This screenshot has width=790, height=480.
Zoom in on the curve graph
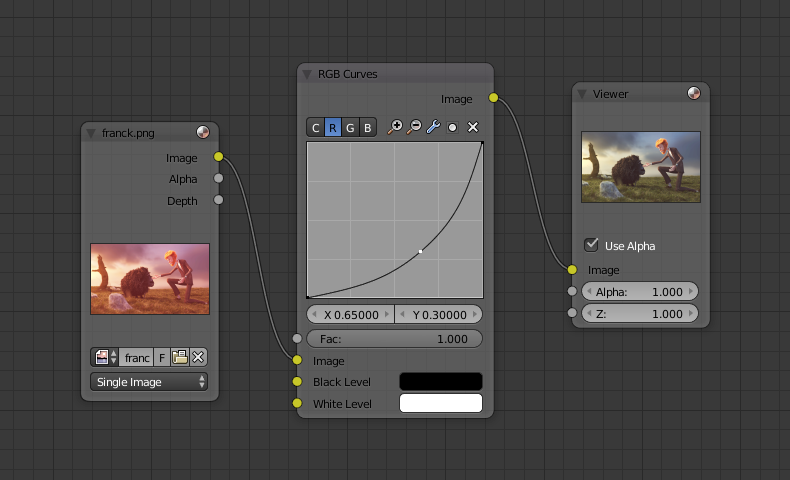(x=396, y=127)
